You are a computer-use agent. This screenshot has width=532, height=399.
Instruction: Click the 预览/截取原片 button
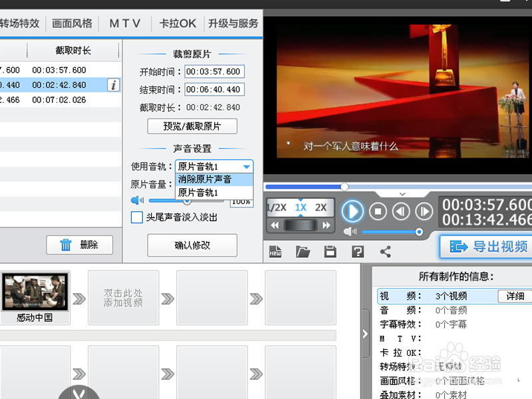click(192, 126)
